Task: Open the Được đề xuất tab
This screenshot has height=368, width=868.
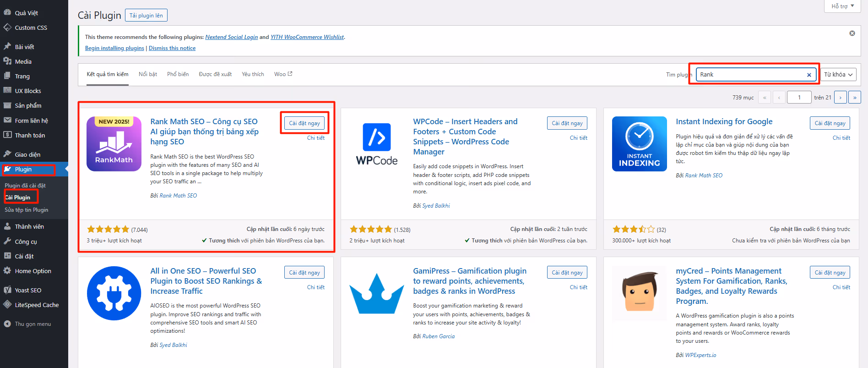Action: [x=215, y=74]
